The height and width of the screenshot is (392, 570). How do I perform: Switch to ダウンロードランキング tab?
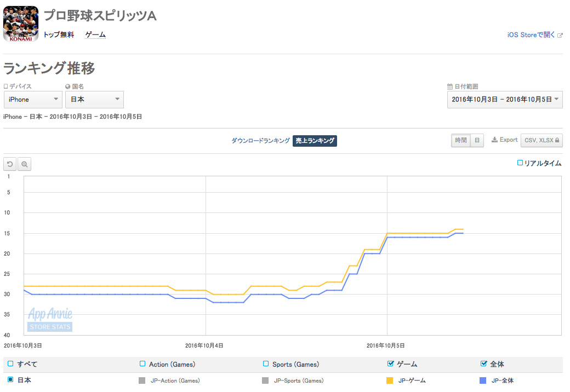[x=261, y=141]
